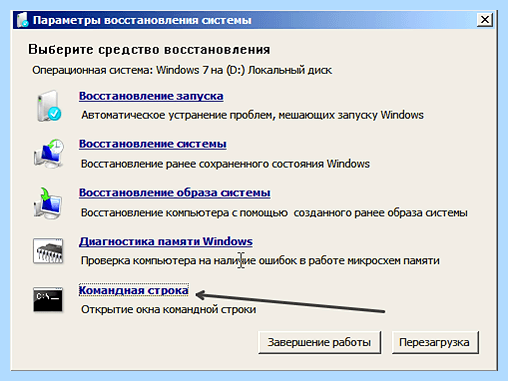Open the Восстановление запуска link
The height and width of the screenshot is (381, 508).
point(151,96)
